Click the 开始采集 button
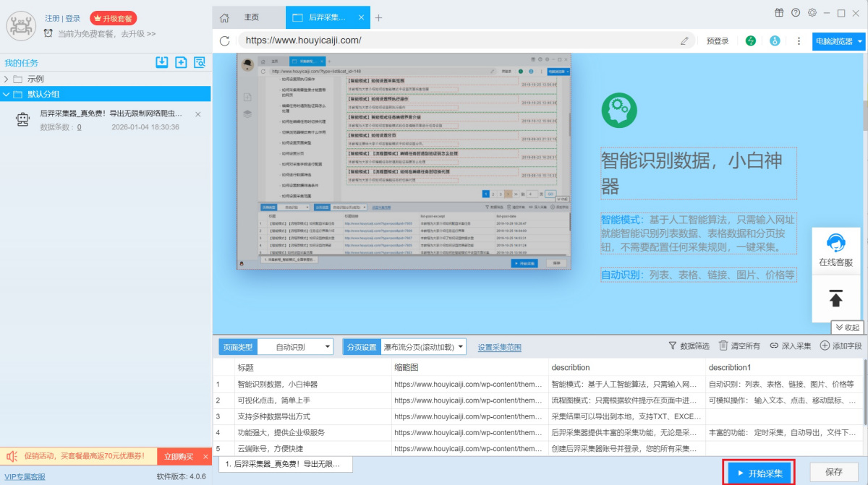 759,473
